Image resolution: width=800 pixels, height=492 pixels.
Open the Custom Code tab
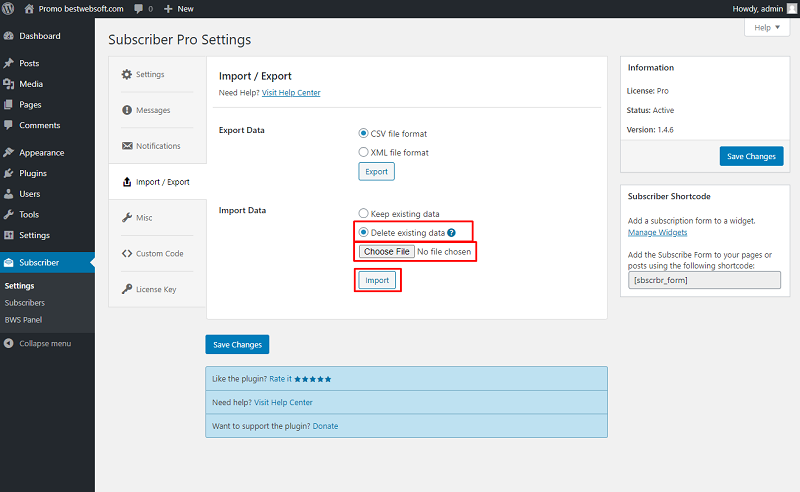pyautogui.click(x=157, y=254)
